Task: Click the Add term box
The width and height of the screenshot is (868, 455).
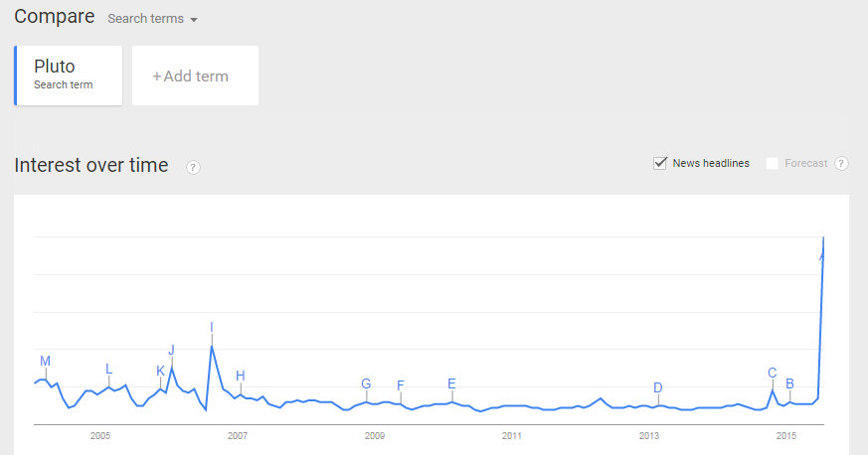Action: [x=195, y=76]
